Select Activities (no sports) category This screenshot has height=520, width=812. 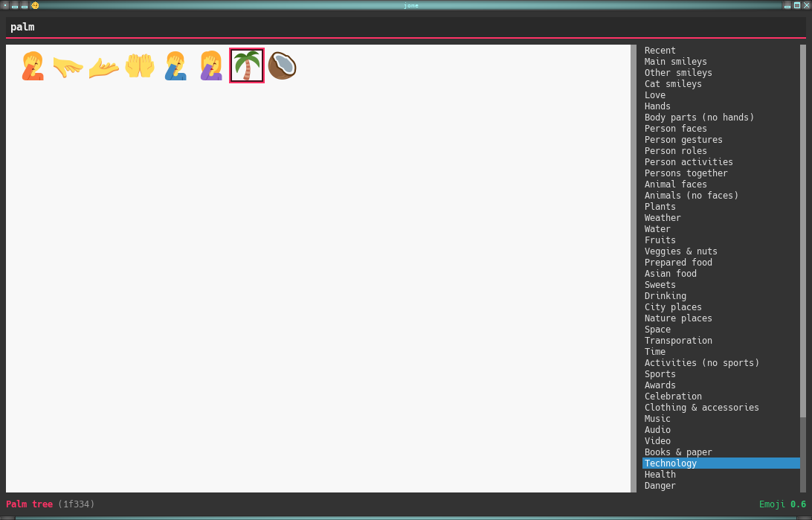pyautogui.click(x=721, y=362)
